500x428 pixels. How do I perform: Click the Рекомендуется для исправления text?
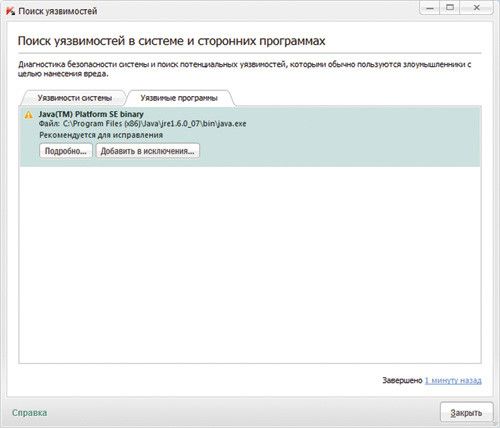(x=101, y=135)
